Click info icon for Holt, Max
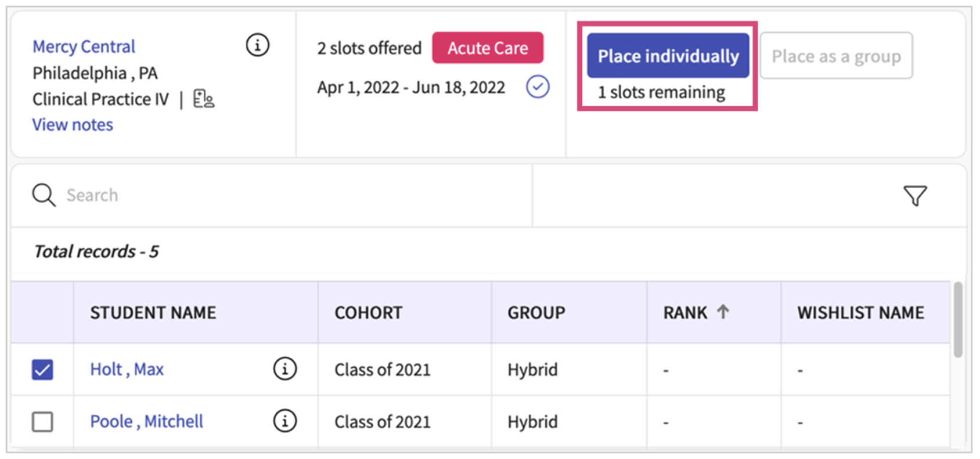 tap(284, 369)
